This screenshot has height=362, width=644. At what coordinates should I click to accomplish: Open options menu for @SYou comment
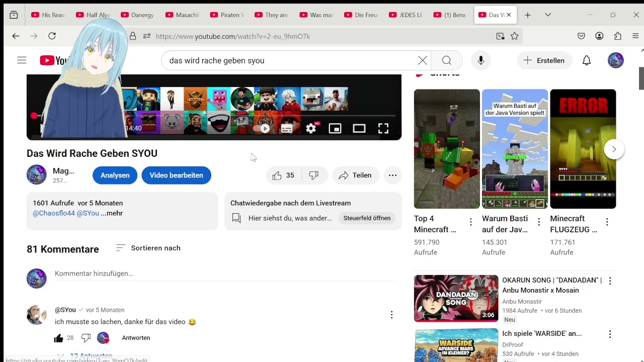pyautogui.click(x=391, y=315)
